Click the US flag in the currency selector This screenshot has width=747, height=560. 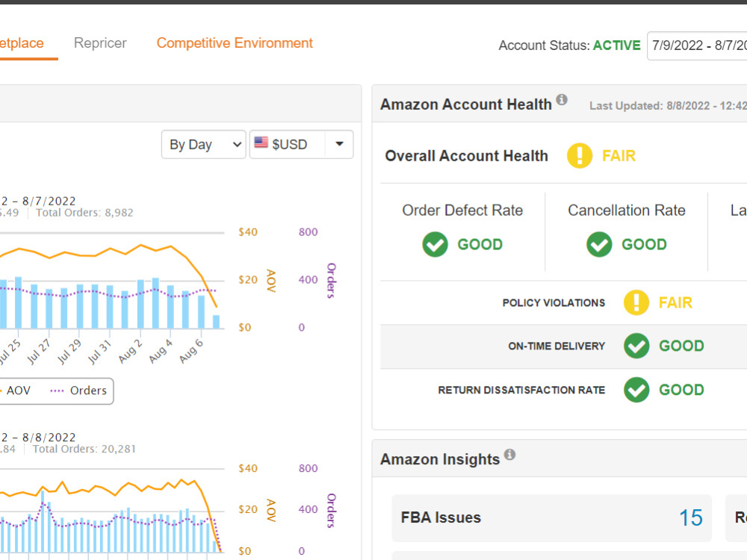261,143
